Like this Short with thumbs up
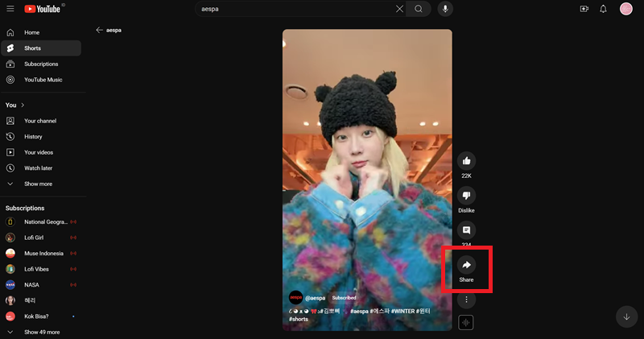This screenshot has width=644, height=339. coord(466,161)
